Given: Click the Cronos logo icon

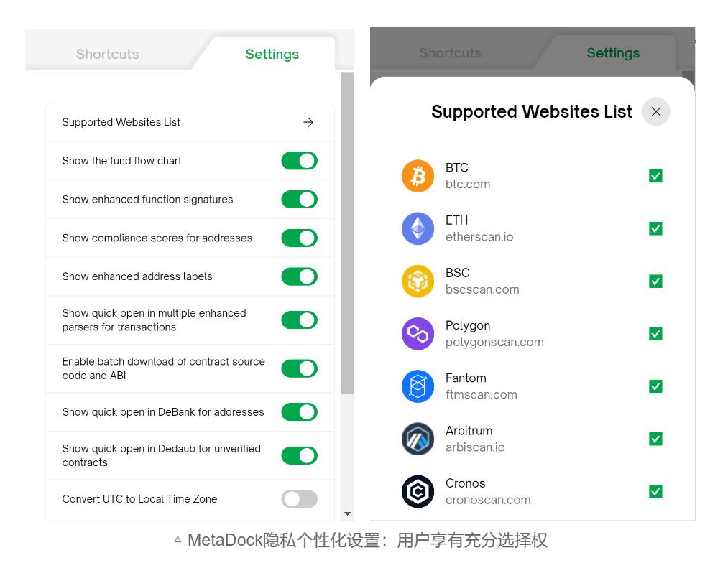Looking at the screenshot, I should coord(418,491).
